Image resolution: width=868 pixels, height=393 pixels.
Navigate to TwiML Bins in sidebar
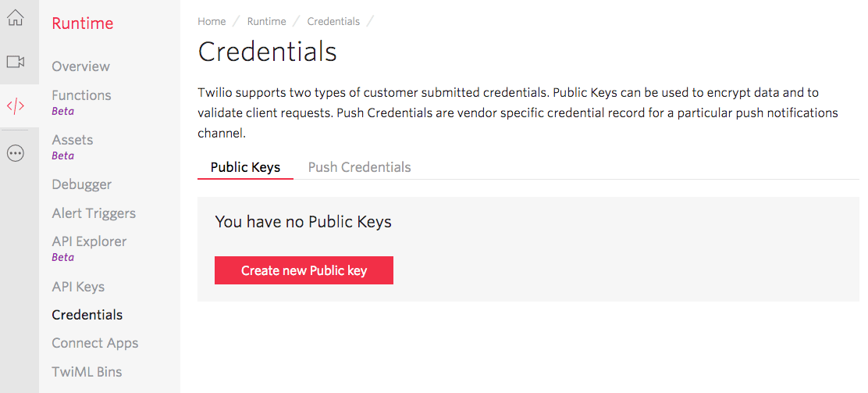[87, 371]
